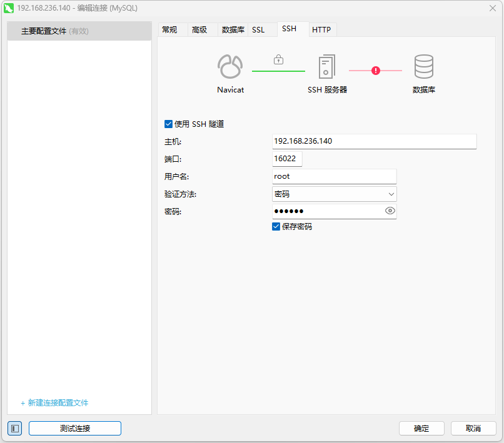Toggle the sidebar panel icon at bottom-left

15,428
